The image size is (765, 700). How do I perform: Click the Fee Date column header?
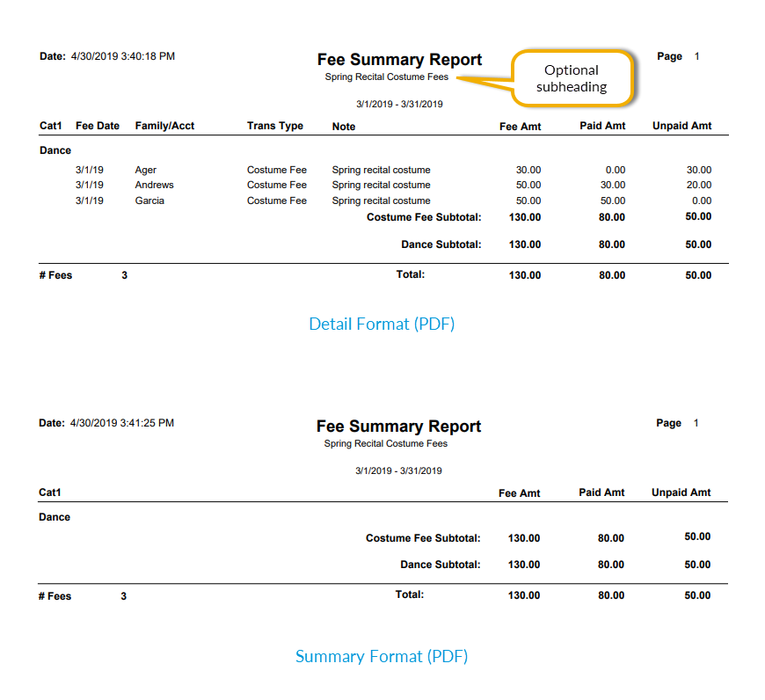[98, 126]
